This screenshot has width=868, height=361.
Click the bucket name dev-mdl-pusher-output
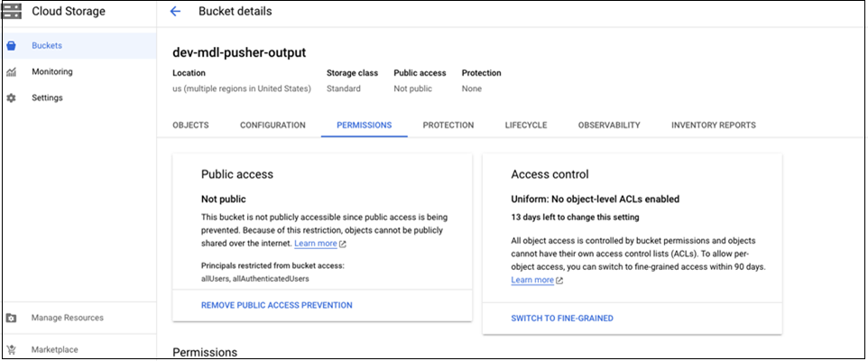239,52
